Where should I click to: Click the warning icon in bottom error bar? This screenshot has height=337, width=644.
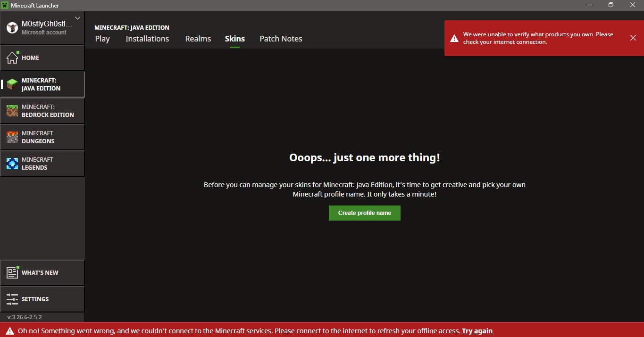tap(9, 331)
